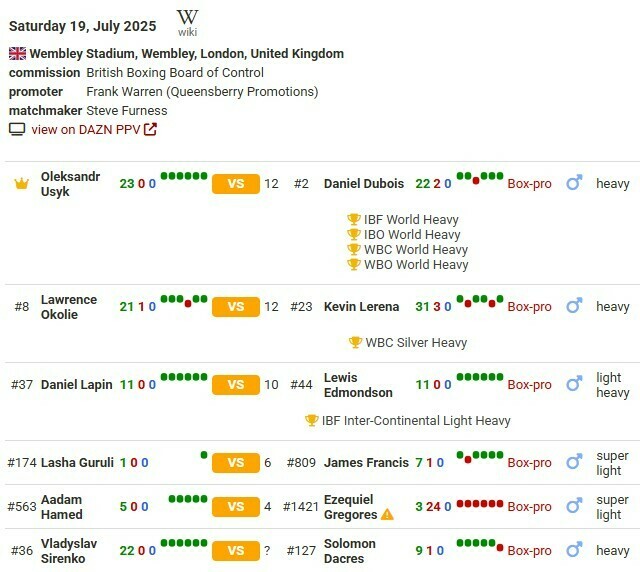Open Aadam Hamed versus Gregores VS button
The image size is (640, 572).
(x=236, y=507)
